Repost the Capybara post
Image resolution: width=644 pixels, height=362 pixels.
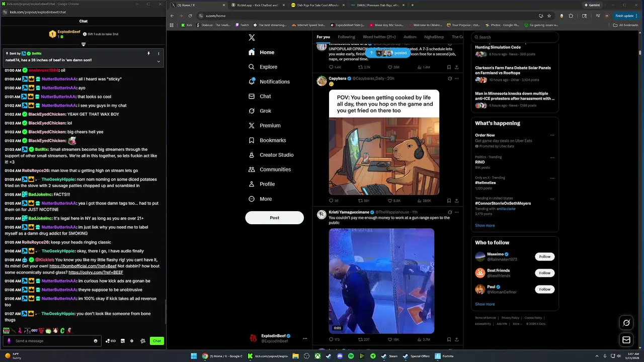tap(363, 201)
